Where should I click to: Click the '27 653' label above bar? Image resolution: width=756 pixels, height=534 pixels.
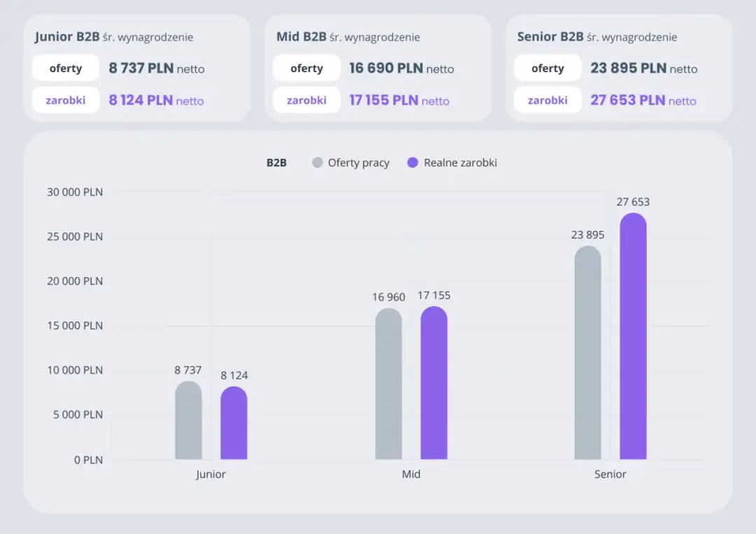(633, 202)
